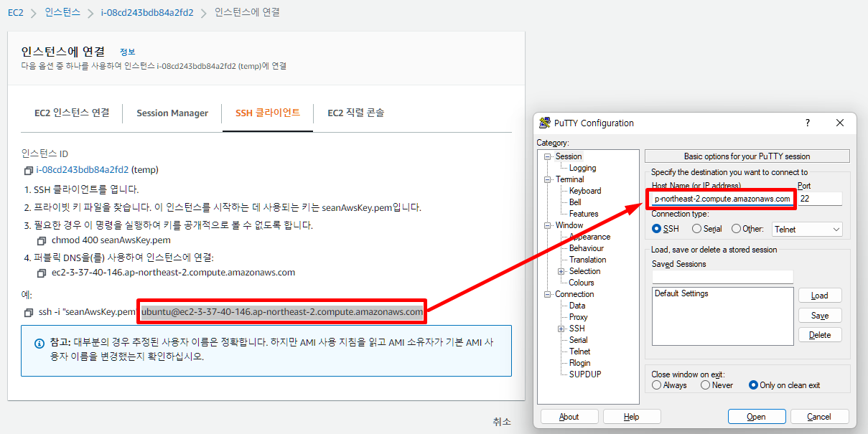Image resolution: width=868 pixels, height=434 pixels.
Task: Open the instance ID link under 인스턴스 ID
Action: click(x=83, y=170)
